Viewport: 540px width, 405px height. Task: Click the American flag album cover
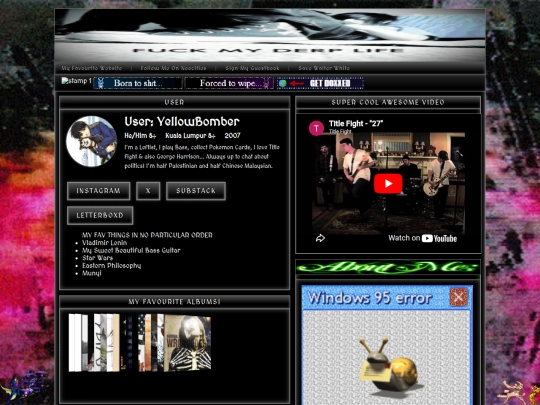click(142, 343)
